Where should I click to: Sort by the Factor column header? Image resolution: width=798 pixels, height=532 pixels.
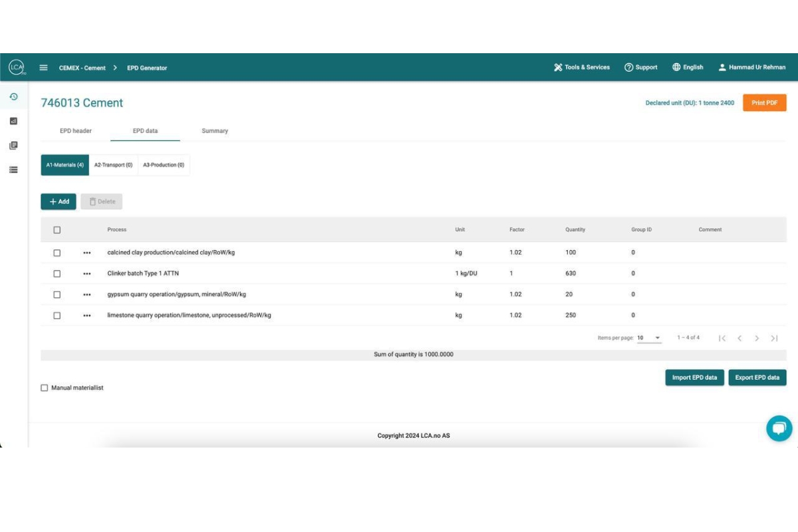pyautogui.click(x=517, y=230)
